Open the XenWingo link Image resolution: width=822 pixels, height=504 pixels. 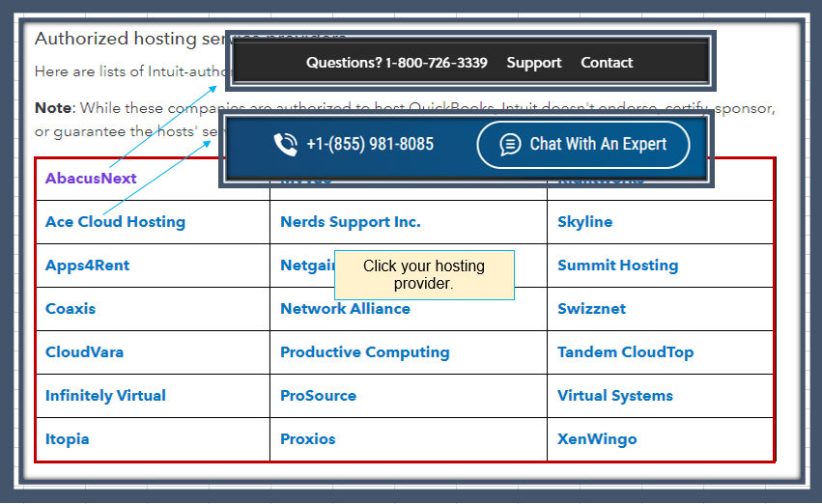click(597, 439)
